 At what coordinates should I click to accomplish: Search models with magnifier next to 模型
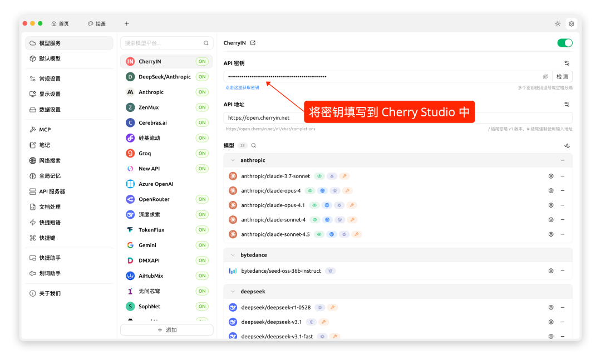254,146
